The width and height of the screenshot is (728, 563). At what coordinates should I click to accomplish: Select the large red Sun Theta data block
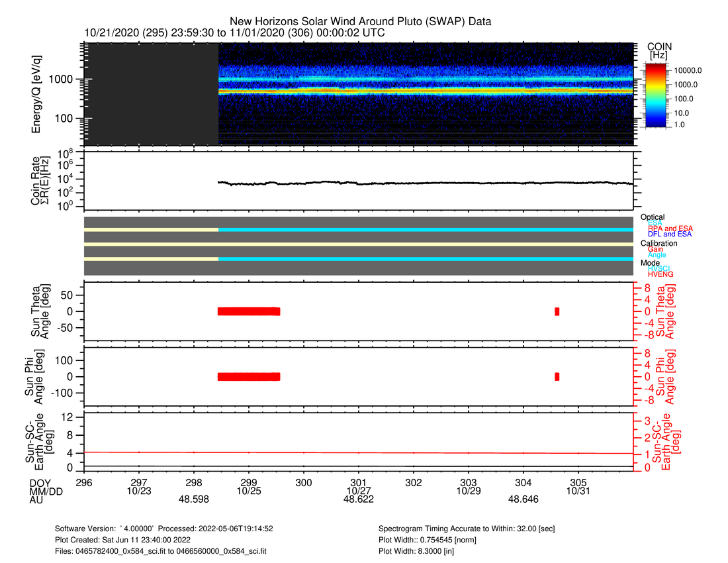pos(249,311)
